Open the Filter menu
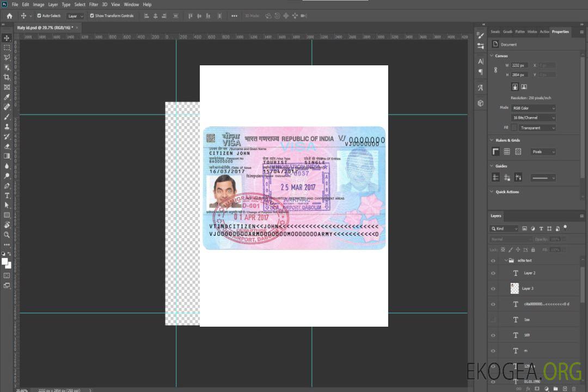This screenshot has width=588, height=392. click(x=94, y=4)
